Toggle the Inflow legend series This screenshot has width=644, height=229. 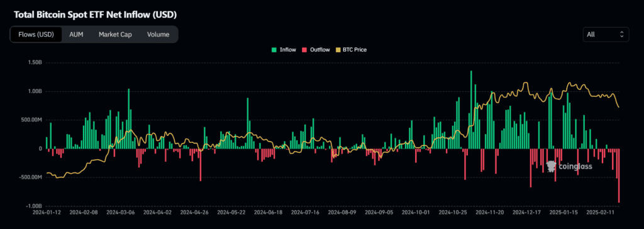[x=284, y=50]
